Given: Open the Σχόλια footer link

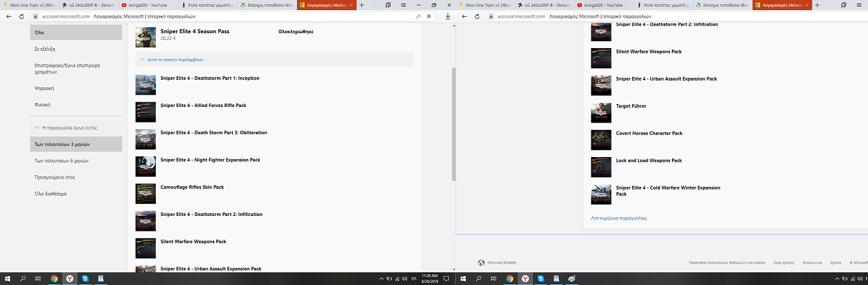Looking at the screenshot, I should point(835,263).
